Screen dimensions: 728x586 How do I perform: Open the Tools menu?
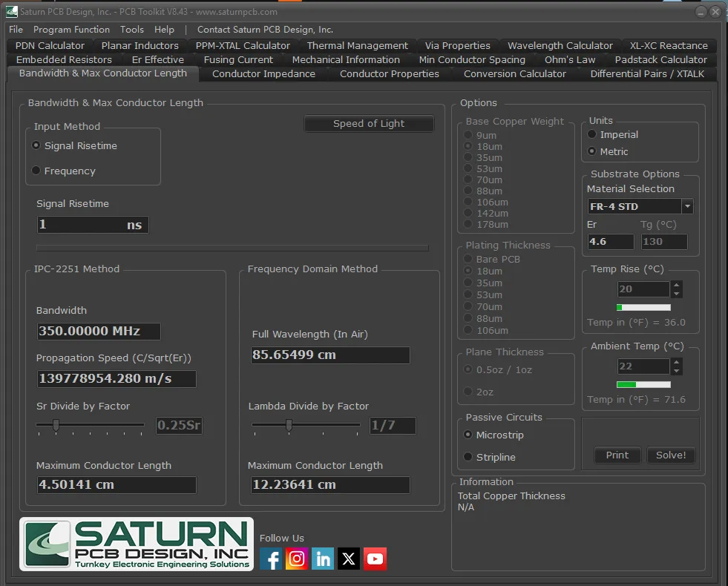click(132, 30)
